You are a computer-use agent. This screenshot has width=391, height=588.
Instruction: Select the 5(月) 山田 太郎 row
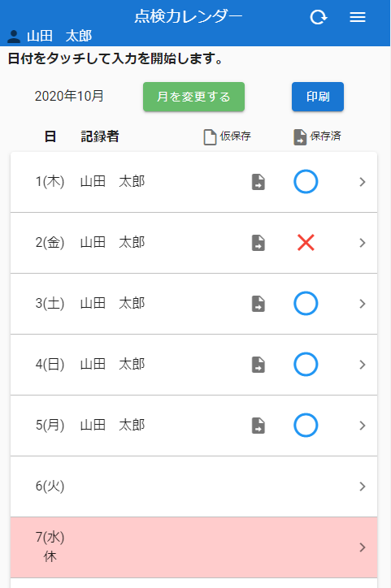point(193,426)
